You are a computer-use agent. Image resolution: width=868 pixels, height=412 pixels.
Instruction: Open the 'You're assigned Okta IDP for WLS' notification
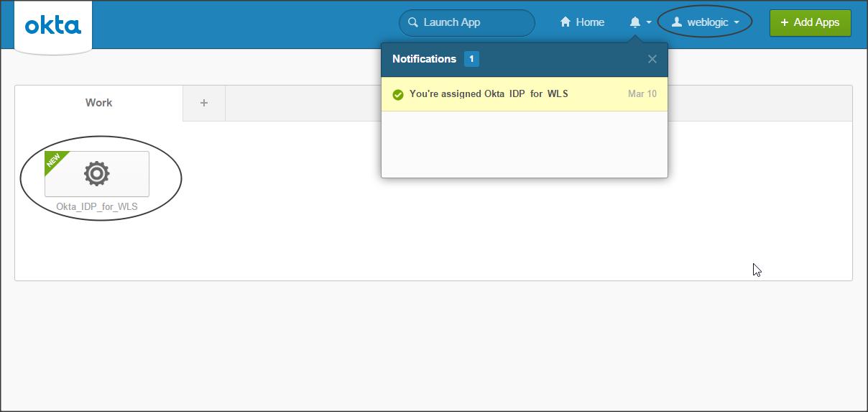click(525, 94)
